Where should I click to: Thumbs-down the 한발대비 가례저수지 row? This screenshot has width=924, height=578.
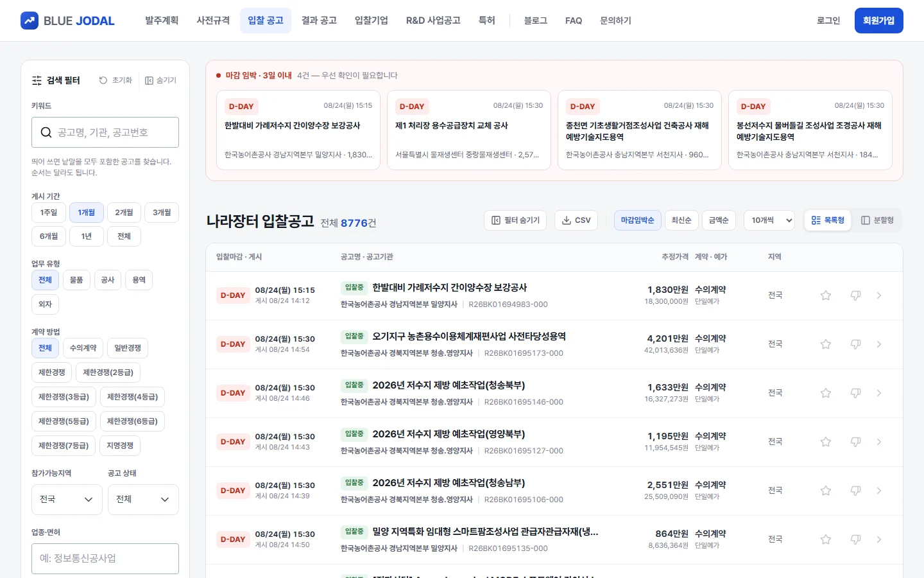coord(855,295)
